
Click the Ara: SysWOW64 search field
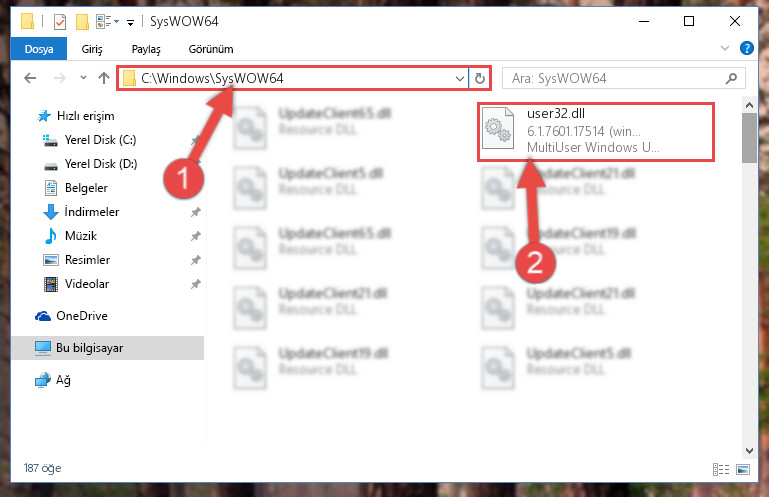click(x=614, y=78)
